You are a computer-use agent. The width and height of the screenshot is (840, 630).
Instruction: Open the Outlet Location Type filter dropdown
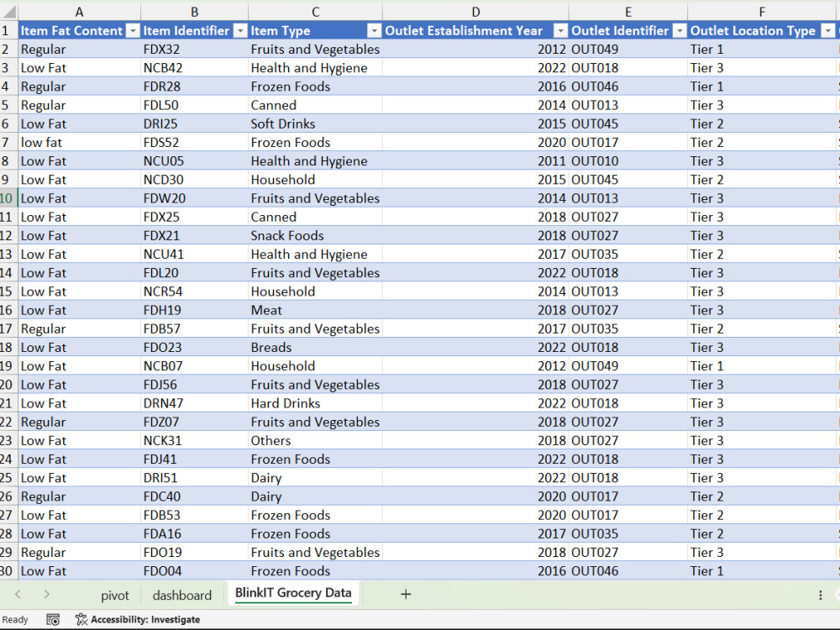(827, 31)
